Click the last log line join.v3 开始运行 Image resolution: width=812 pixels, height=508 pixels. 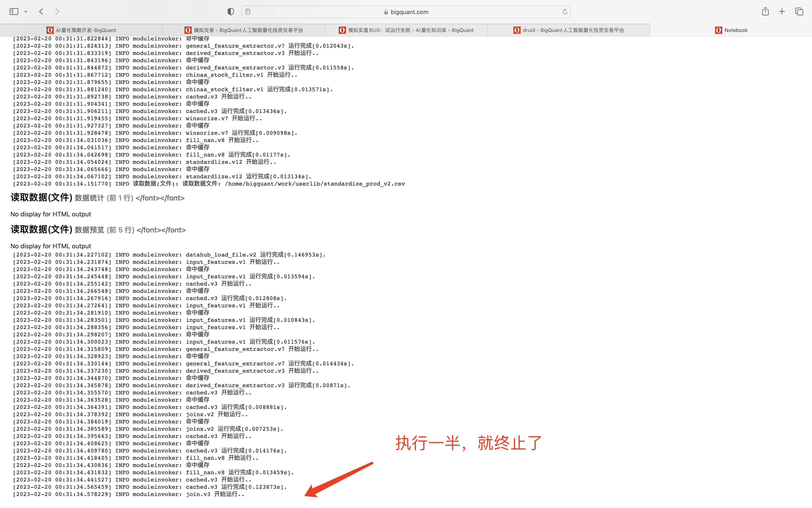pos(128,494)
